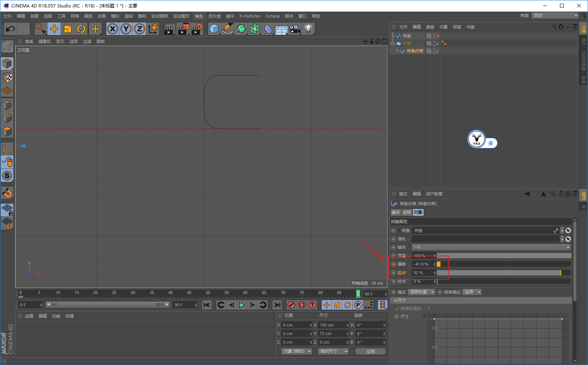Click the Record Active Objects button

click(x=291, y=305)
